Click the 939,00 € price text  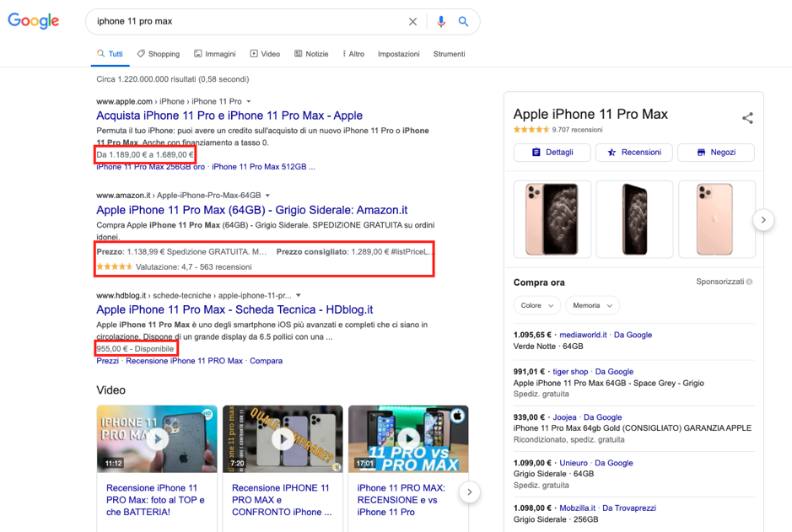pos(529,417)
